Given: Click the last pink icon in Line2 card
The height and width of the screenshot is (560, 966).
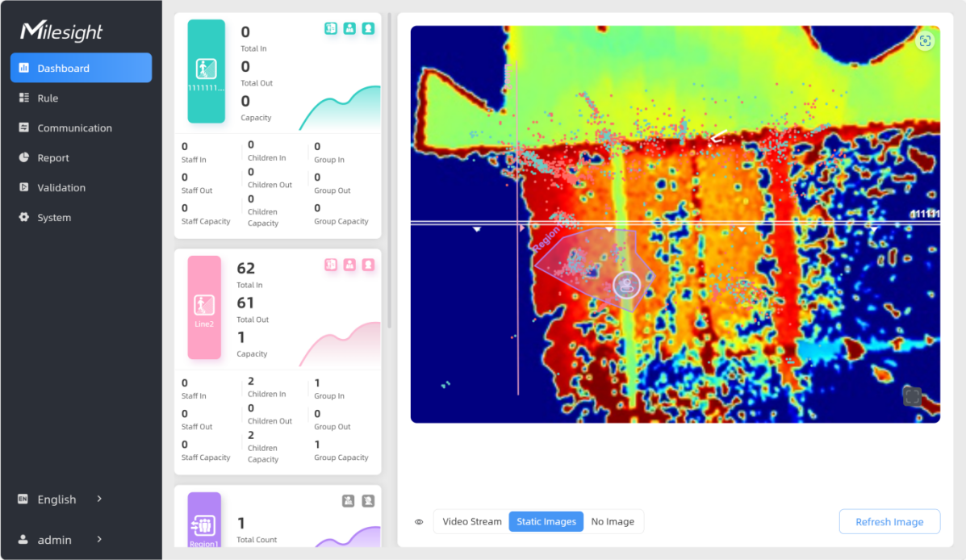Looking at the screenshot, I should [x=368, y=265].
